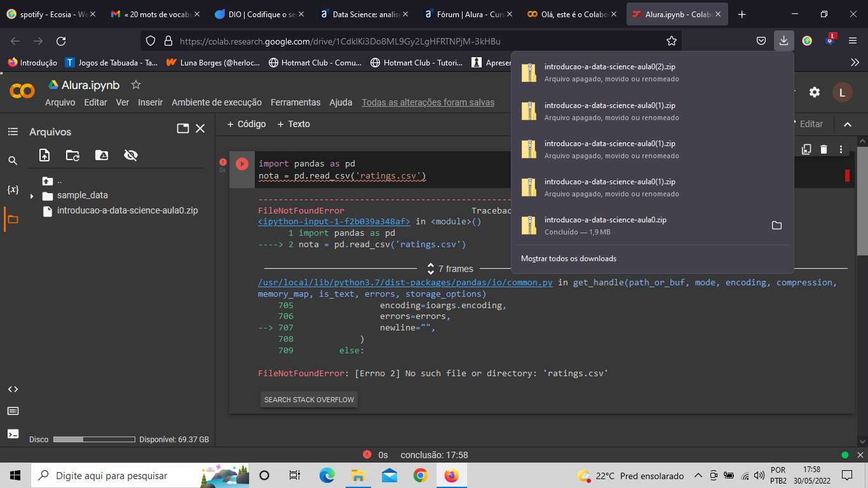Click the Firefox downloads toolbar button
868x488 pixels.
tap(783, 41)
